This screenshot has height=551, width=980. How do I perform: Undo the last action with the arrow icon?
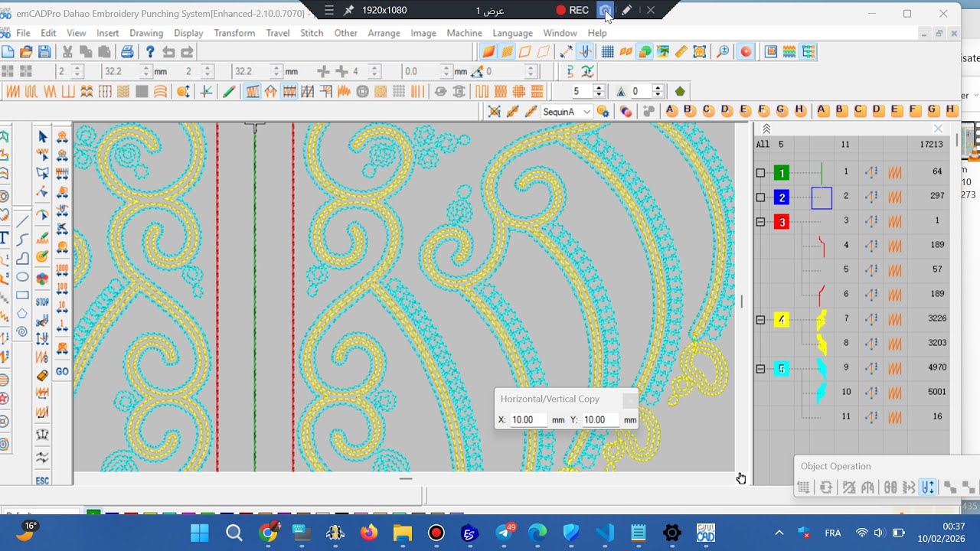(168, 52)
